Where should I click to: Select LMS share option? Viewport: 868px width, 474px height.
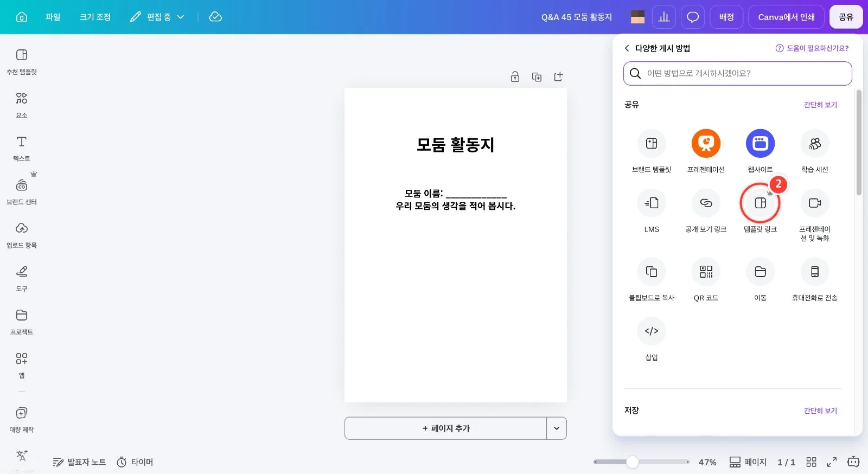coord(652,211)
